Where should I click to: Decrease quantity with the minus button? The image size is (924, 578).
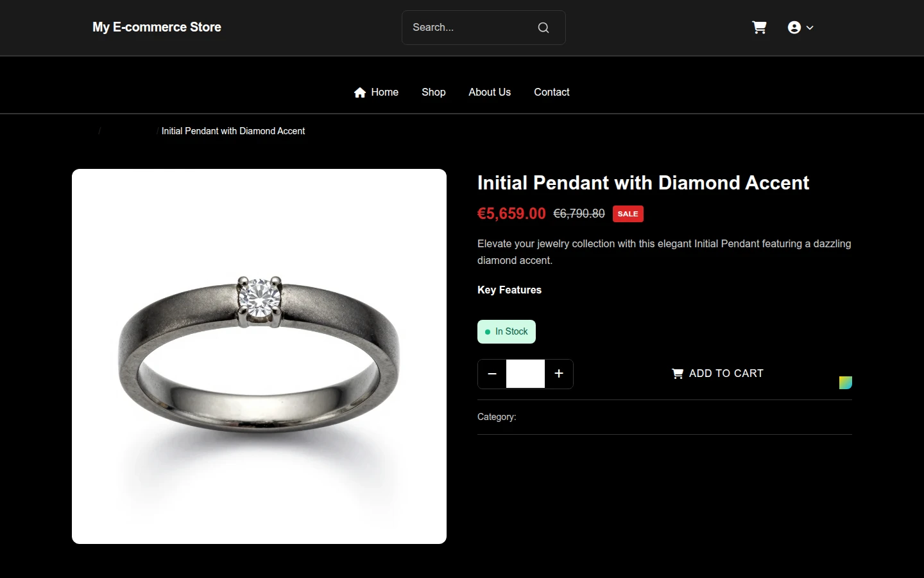pos(492,374)
